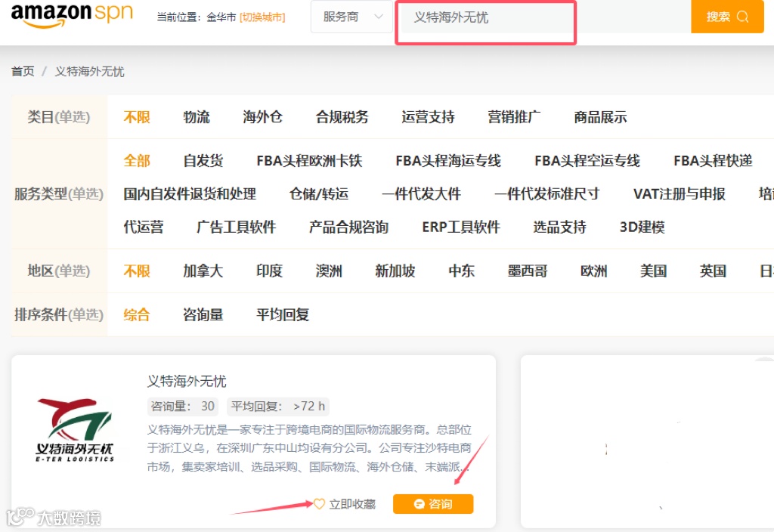Click 义特海外无忧 in the breadcrumb
Screen dimensions: 774x532
pos(89,72)
